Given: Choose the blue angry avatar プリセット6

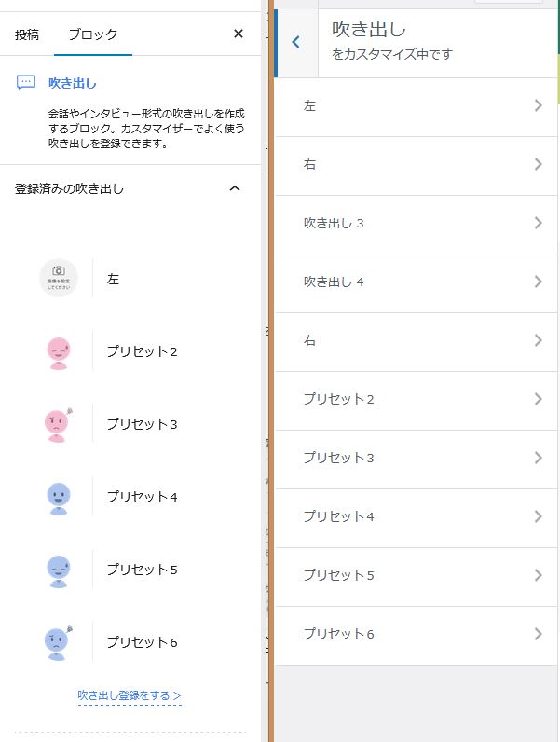Looking at the screenshot, I should pos(59,642).
